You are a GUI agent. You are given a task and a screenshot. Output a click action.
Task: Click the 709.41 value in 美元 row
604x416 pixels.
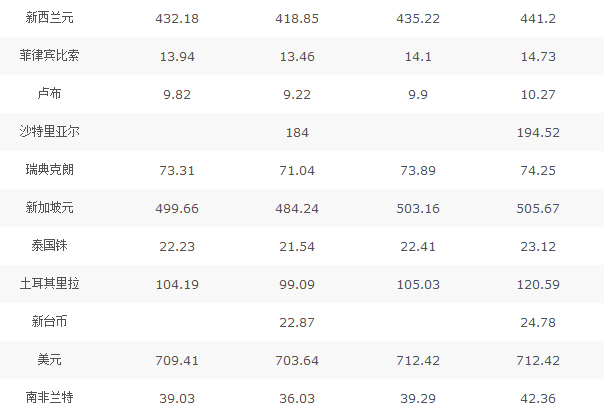coord(179,360)
